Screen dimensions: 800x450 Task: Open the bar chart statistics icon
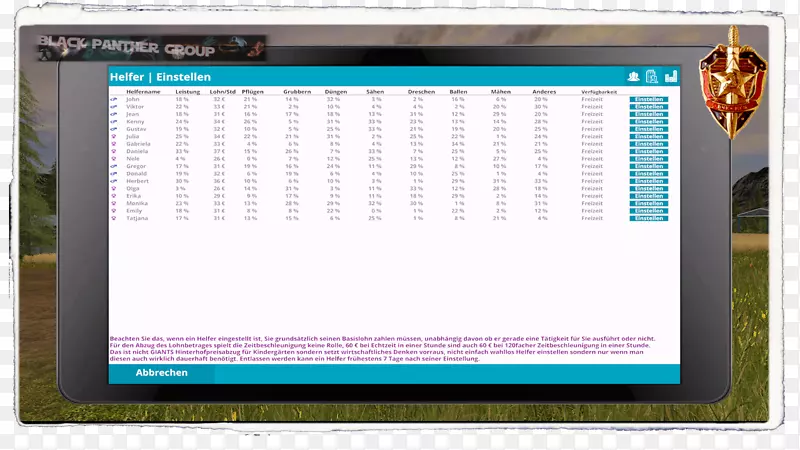[670, 76]
